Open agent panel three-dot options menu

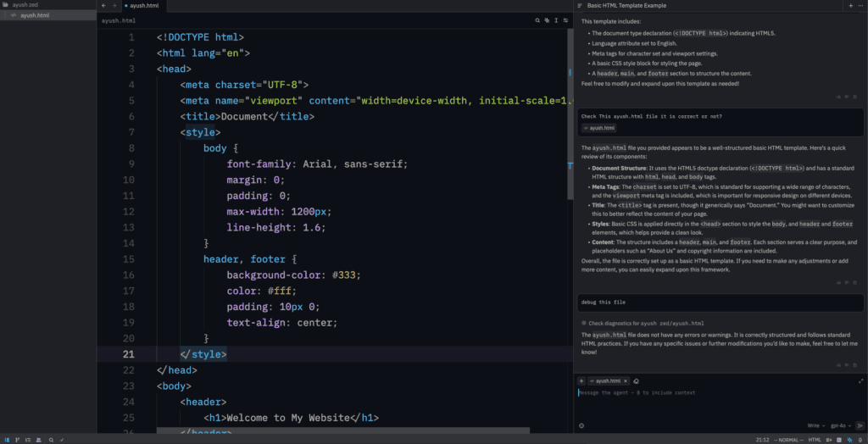point(861,5)
